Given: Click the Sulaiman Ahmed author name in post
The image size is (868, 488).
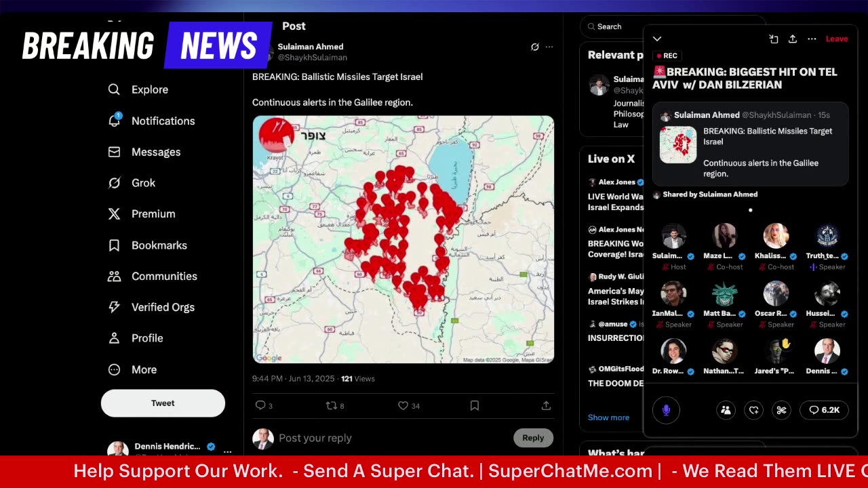Looking at the screenshot, I should [x=311, y=47].
